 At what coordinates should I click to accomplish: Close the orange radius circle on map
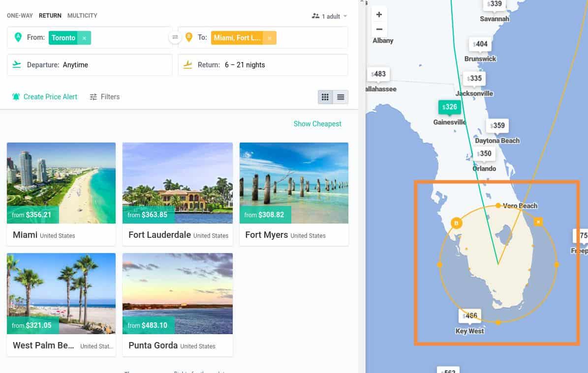click(x=538, y=222)
